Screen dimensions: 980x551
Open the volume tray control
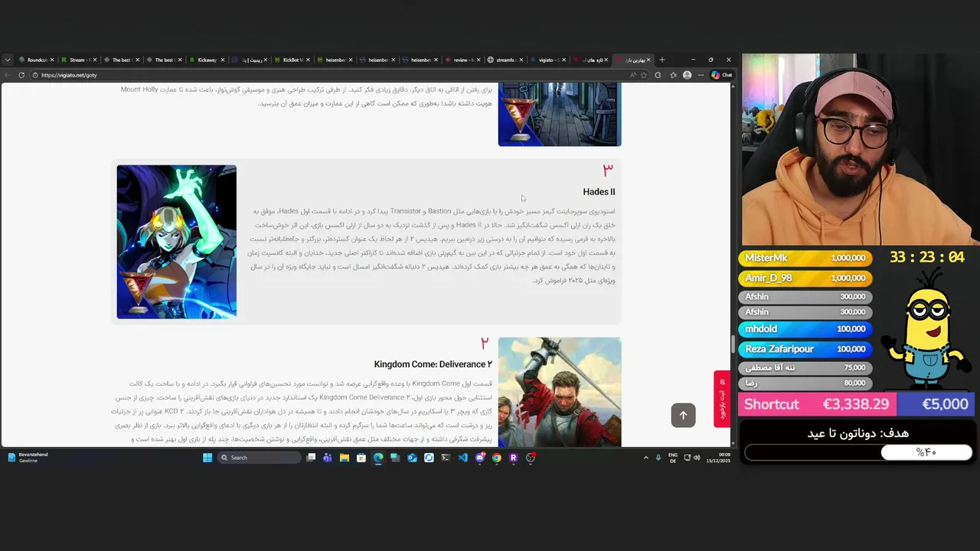click(x=697, y=458)
